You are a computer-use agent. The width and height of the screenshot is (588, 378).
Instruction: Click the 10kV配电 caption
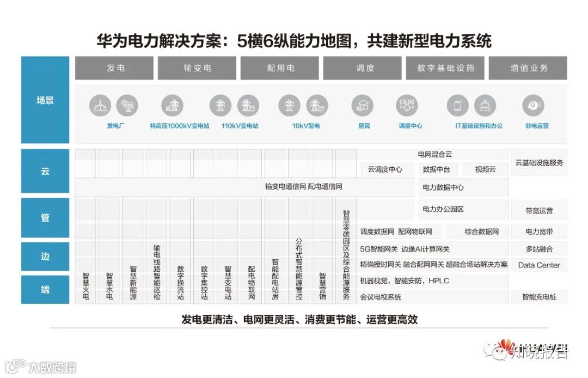coord(306,126)
